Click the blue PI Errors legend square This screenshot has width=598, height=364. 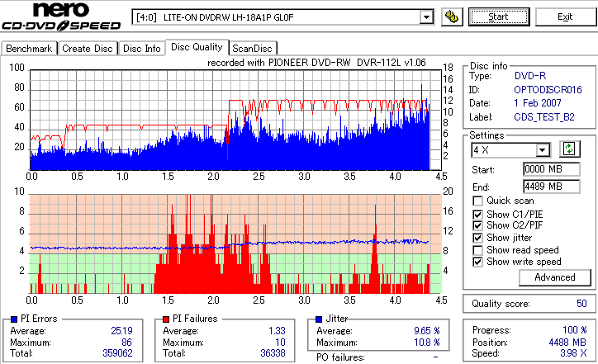(14, 319)
